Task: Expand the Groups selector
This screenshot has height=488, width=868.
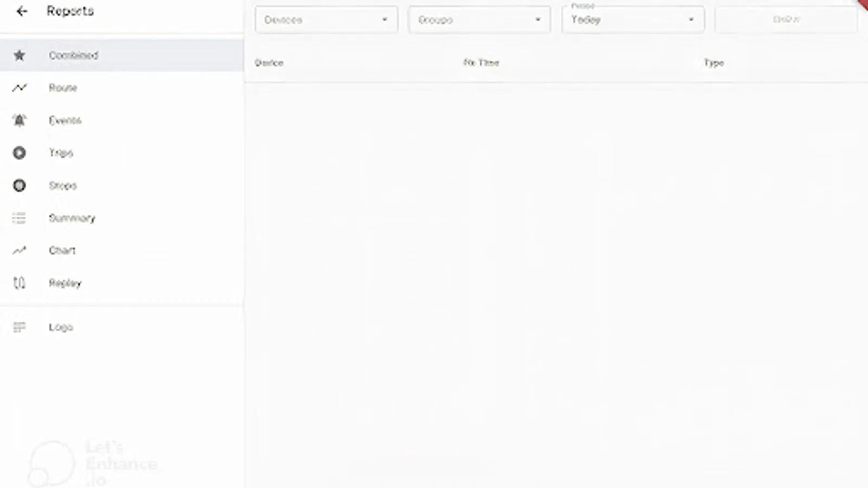Action: tap(479, 20)
